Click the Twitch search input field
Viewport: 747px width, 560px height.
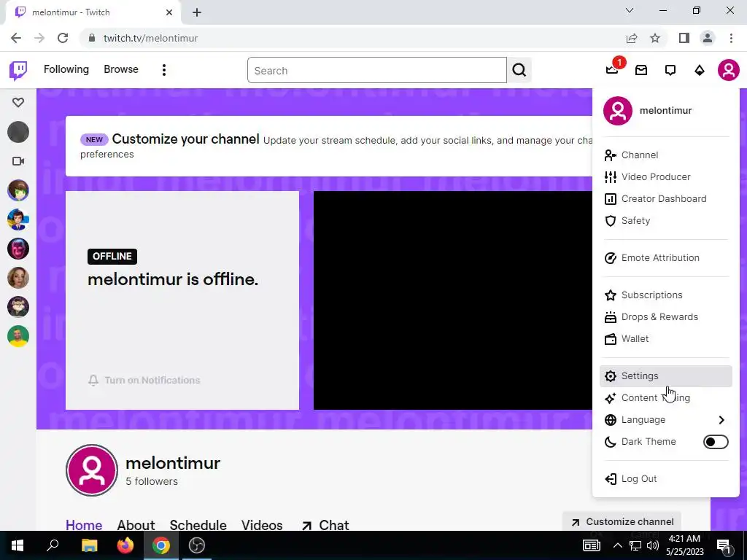[377, 71]
